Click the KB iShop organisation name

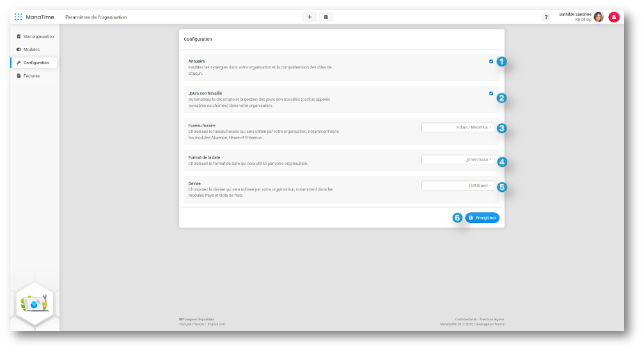583,20
